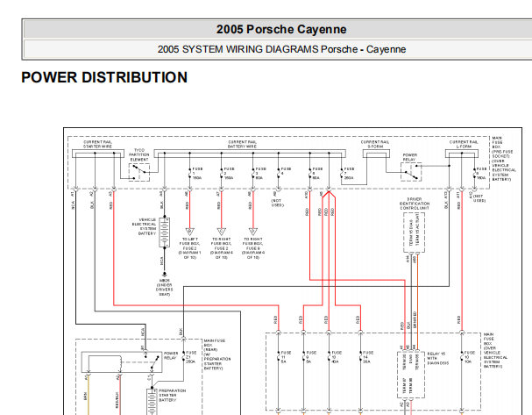This screenshot has width=532, height=415.
Task: Click the Tyco partition element switch symbol
Action: 139,172
